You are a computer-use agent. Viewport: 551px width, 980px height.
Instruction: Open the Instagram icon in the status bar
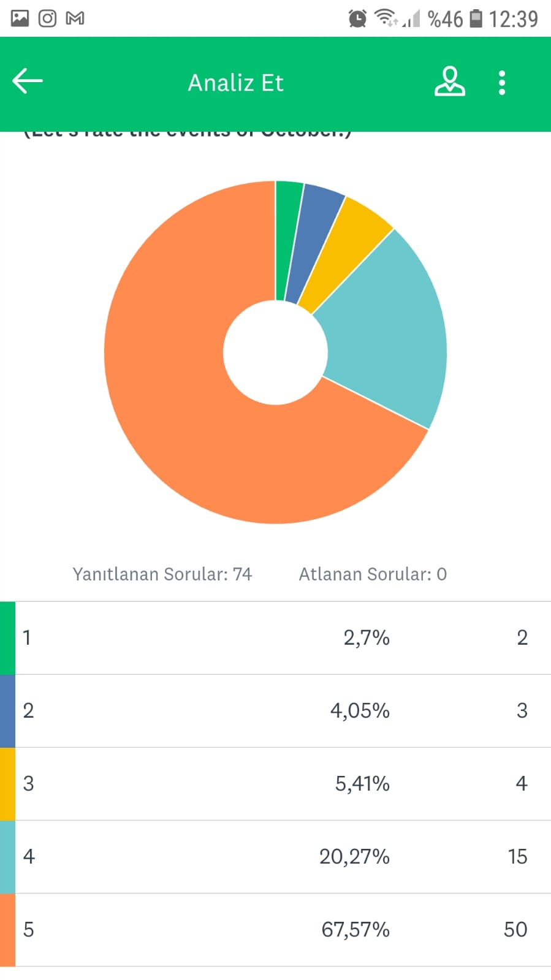coord(47,18)
